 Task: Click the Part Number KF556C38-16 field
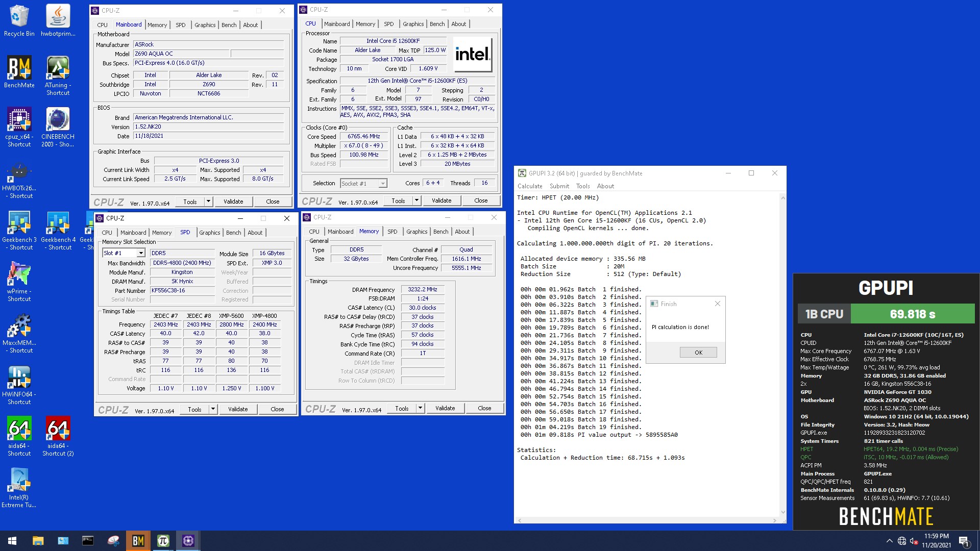click(182, 291)
